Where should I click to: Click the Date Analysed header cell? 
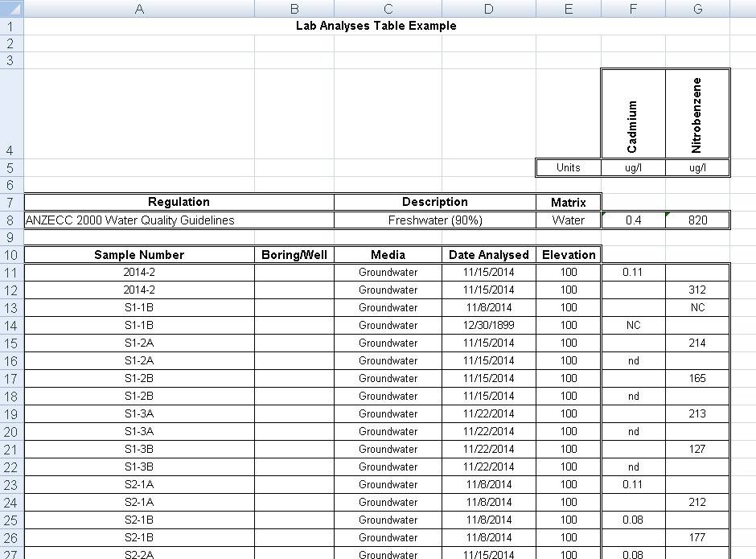point(489,255)
